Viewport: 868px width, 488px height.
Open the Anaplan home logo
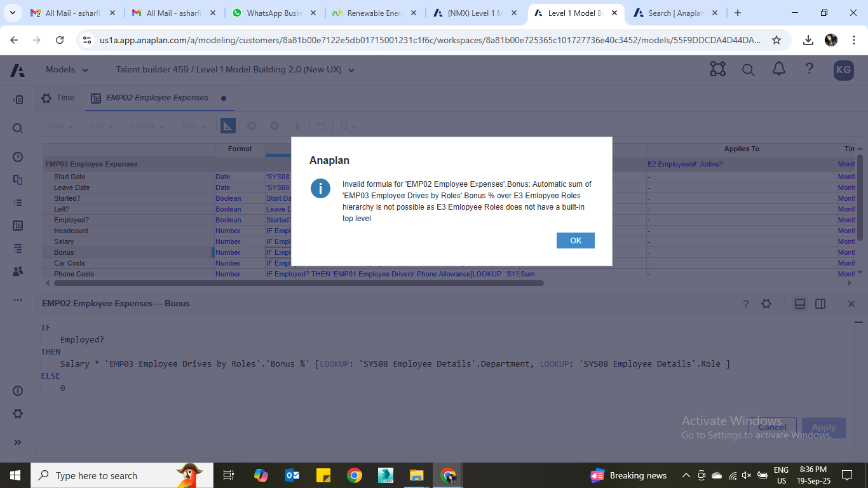click(x=18, y=70)
